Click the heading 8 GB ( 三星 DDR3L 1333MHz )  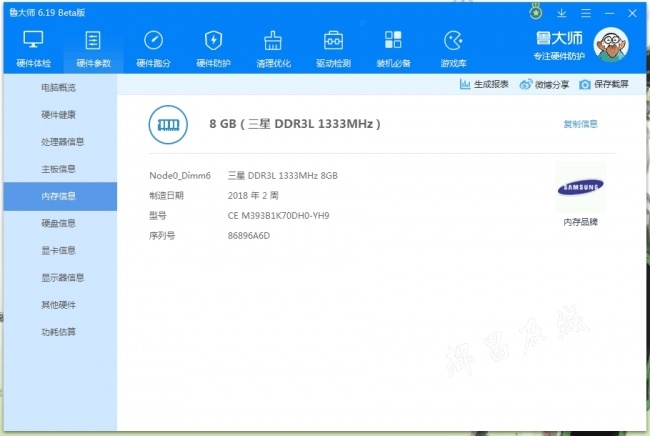(295, 124)
